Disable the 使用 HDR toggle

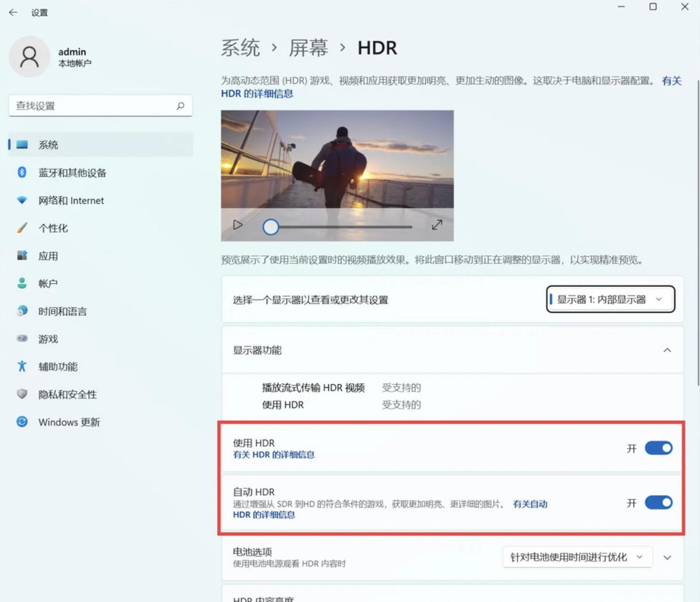pyautogui.click(x=658, y=448)
